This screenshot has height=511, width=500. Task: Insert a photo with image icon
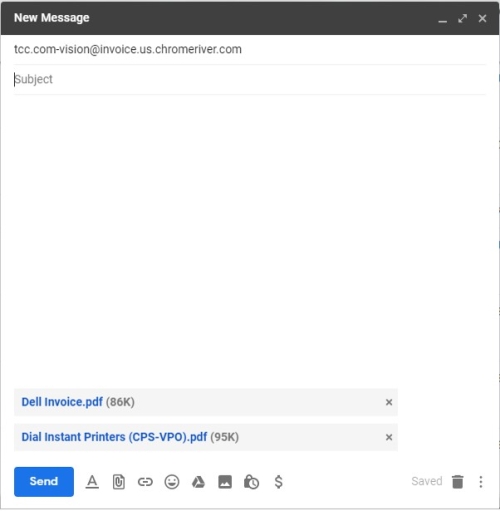click(225, 482)
